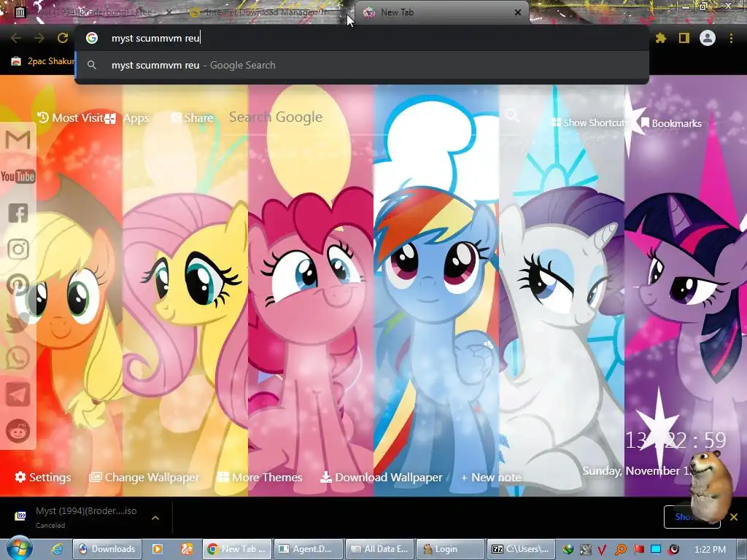
Task: Switch to Downloads taskbar window
Action: (107, 549)
